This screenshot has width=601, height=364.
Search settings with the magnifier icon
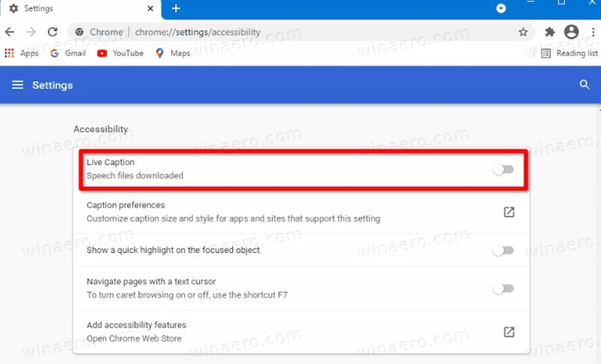(x=584, y=85)
